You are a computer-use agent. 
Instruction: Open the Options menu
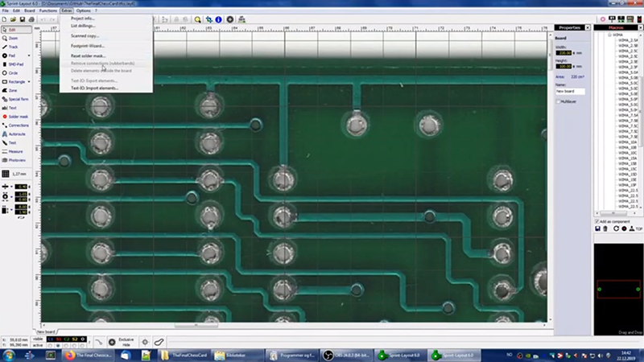point(84,10)
